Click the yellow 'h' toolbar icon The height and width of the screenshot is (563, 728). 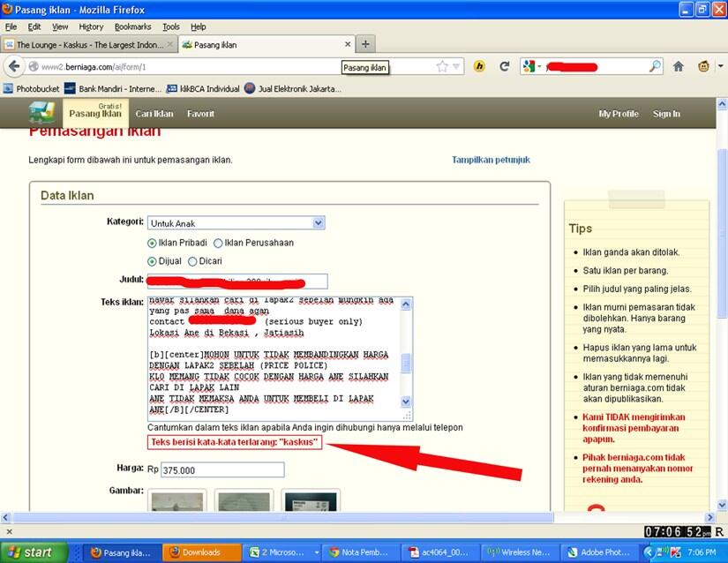point(480,67)
